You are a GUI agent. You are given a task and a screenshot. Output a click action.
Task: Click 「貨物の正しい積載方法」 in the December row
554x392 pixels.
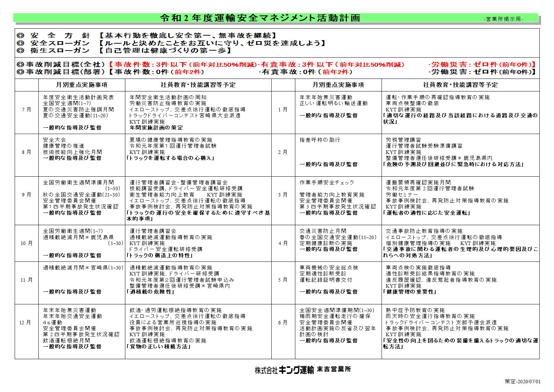click(159, 347)
